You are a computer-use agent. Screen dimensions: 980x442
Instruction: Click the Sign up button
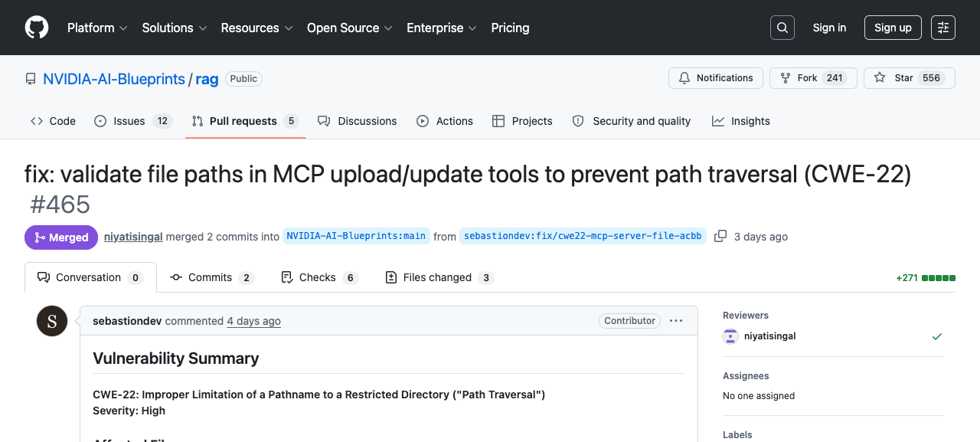[893, 27]
